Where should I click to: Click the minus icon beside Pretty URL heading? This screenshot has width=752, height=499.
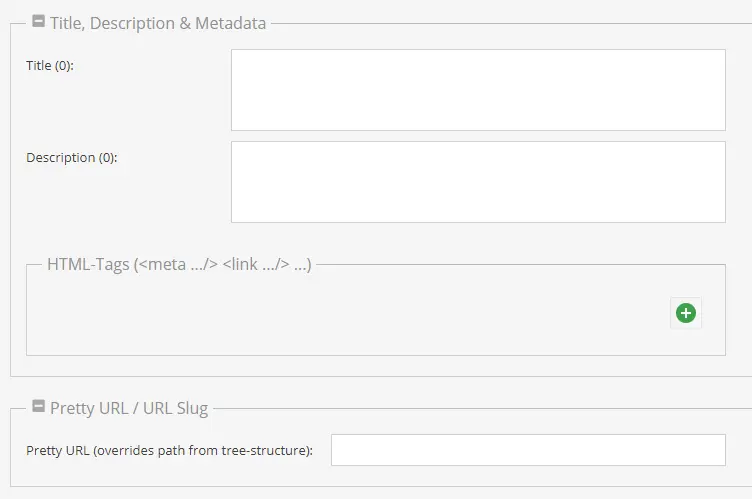[38, 406]
